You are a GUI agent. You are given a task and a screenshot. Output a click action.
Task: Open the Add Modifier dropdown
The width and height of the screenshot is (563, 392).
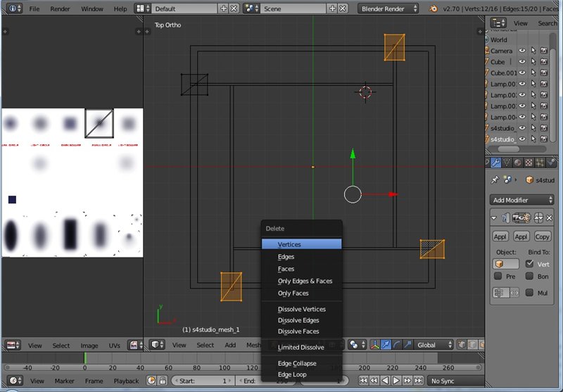521,200
